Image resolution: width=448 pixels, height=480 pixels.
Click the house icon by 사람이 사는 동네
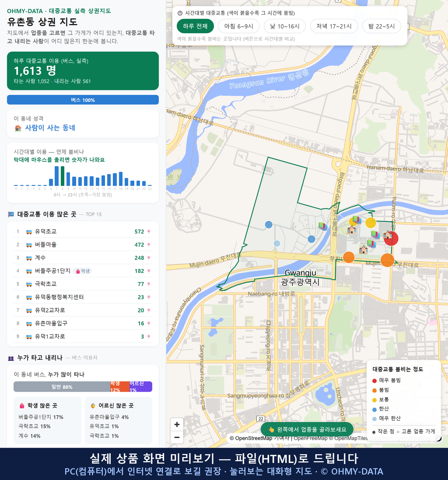[18, 128]
